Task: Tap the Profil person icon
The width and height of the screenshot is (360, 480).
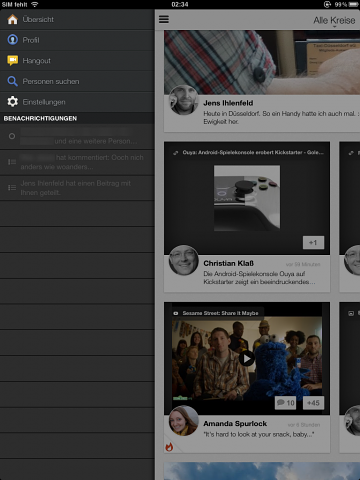Action: click(x=13, y=40)
